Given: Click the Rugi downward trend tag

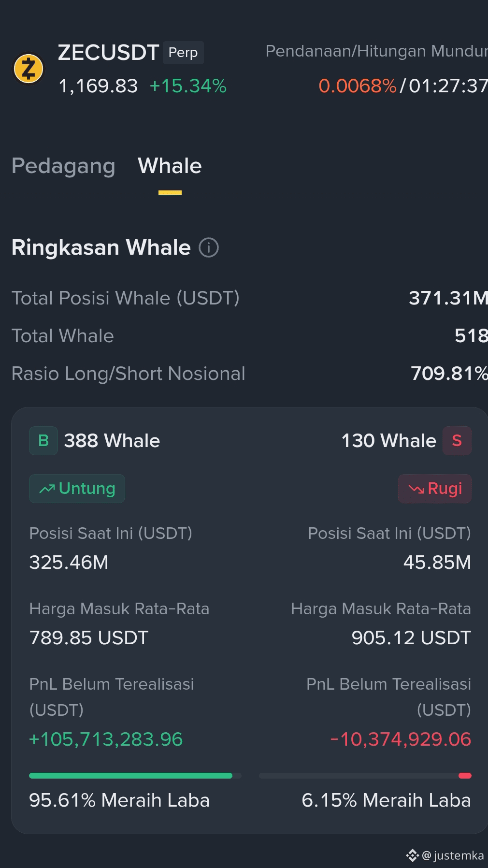Looking at the screenshot, I should 435,489.
